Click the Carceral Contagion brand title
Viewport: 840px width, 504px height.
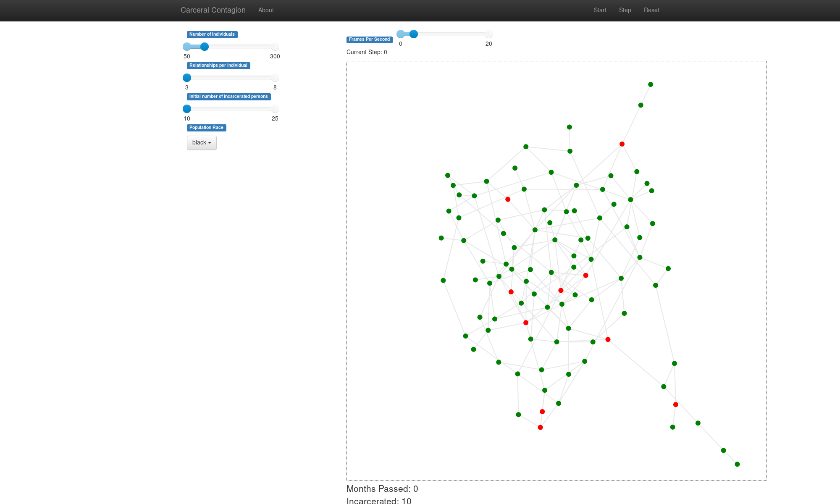coord(213,10)
